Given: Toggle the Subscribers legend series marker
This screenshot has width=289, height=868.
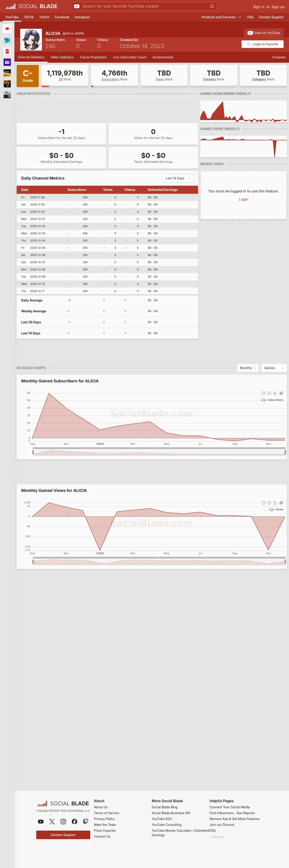Looking at the screenshot, I should point(264,400).
